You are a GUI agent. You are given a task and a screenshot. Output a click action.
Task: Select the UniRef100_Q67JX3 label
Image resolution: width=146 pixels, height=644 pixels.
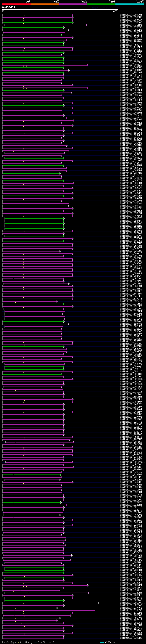point(131,120)
